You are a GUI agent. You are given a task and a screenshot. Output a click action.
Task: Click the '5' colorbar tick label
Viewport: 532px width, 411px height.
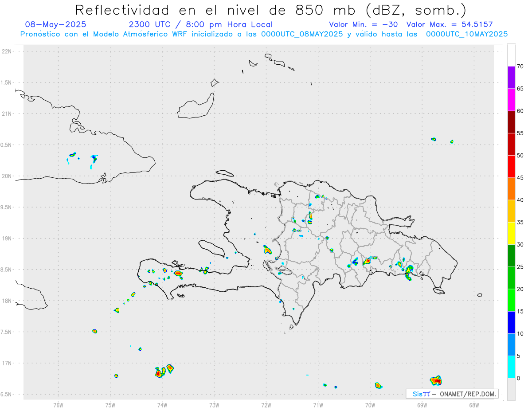pos(518,356)
